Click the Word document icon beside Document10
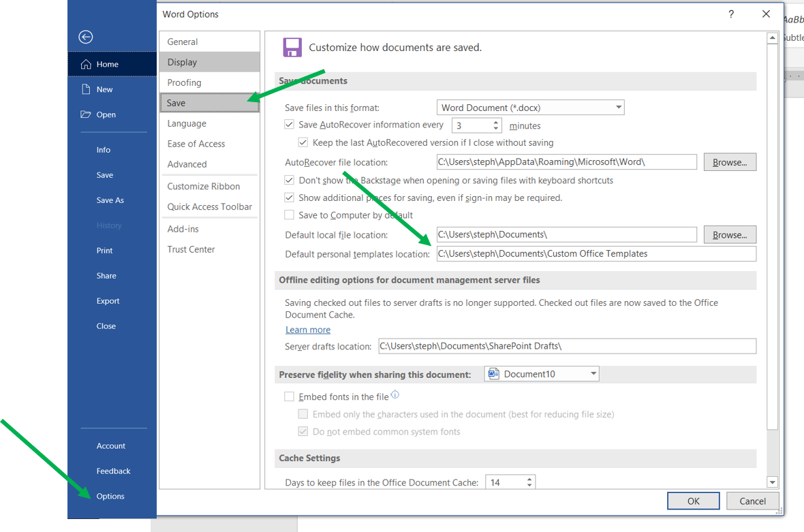This screenshot has height=532, width=804. pyautogui.click(x=493, y=373)
